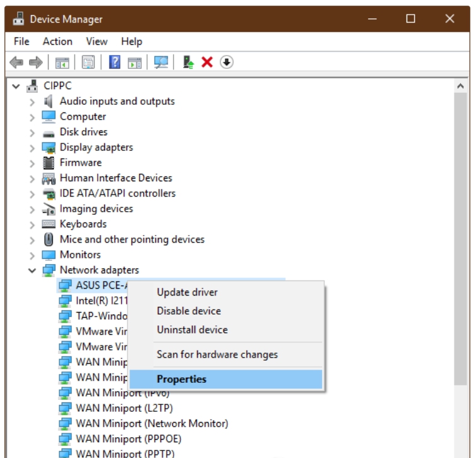Click the round down-arrow toolbar icon
This screenshot has width=476, height=458.
227,62
